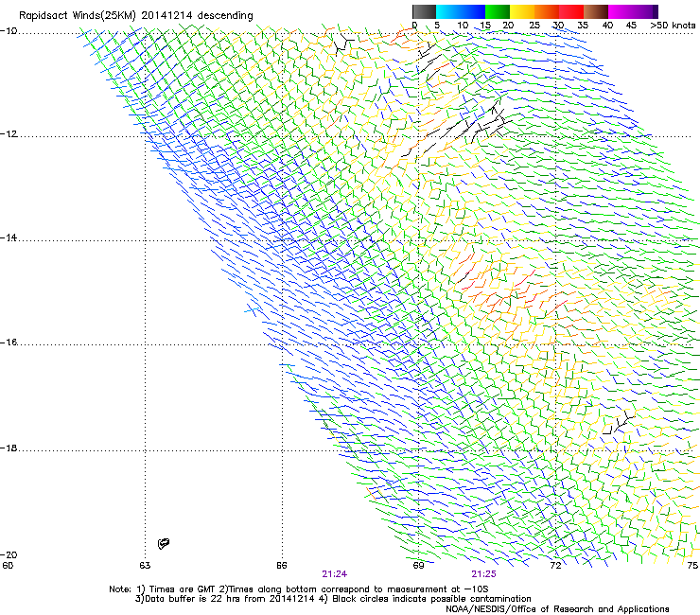The width and height of the screenshot is (700, 615).
Task: Click the '-18' latitude axis label
Action: click(9, 448)
